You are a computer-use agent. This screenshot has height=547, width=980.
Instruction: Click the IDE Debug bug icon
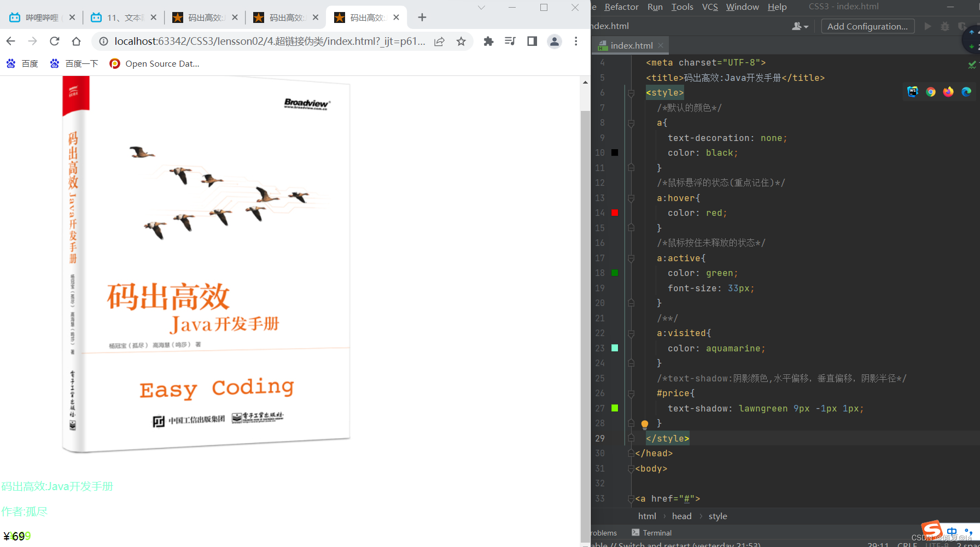click(x=944, y=26)
